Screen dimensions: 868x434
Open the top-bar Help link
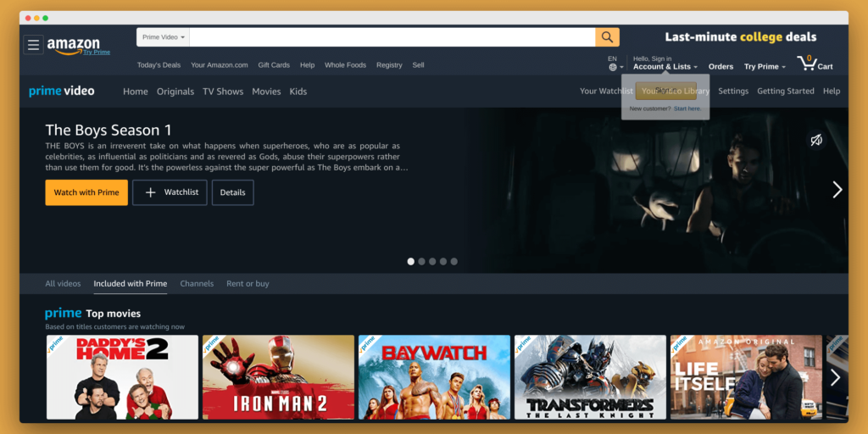307,64
